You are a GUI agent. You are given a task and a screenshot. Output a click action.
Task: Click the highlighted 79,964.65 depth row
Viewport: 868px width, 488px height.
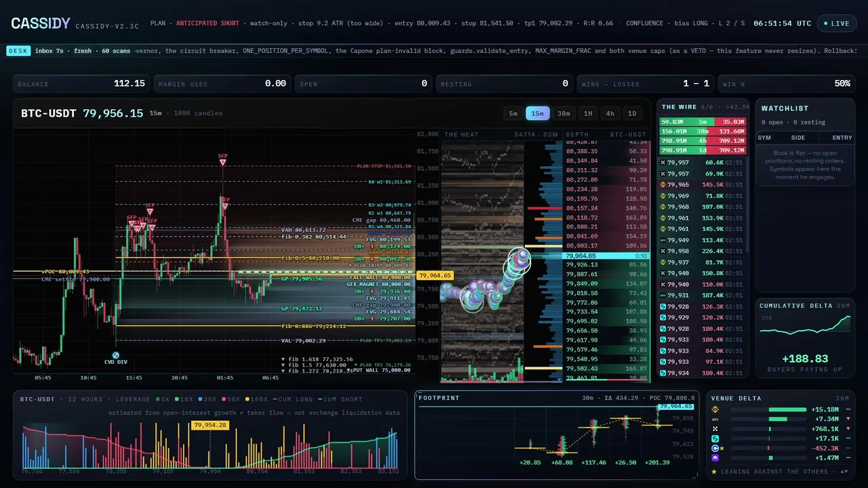(x=607, y=256)
